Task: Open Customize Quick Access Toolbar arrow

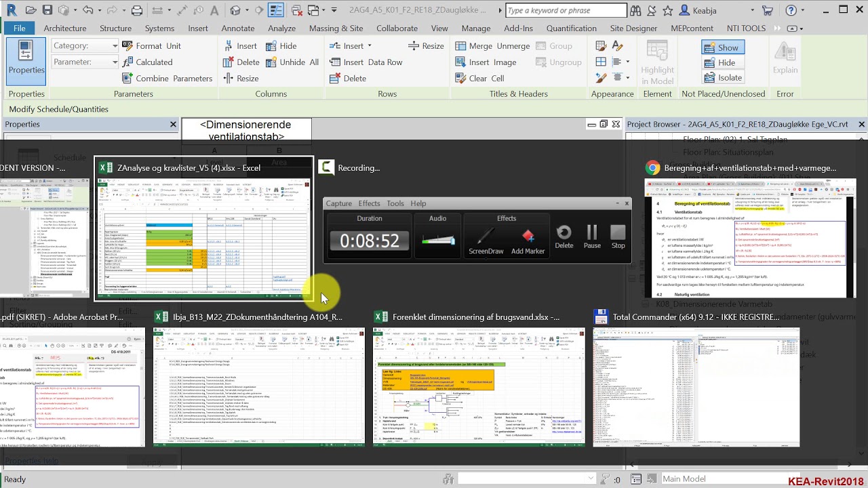Action: tap(334, 10)
